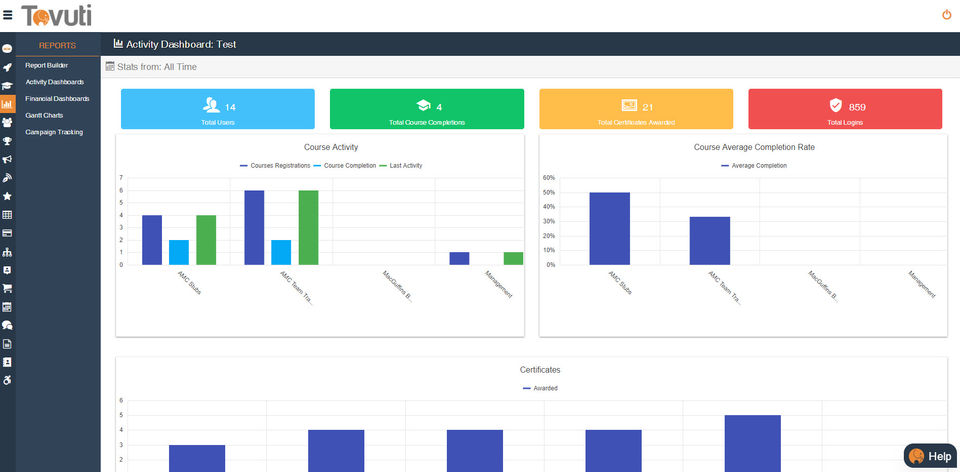Open the rocket icon in sidebar
This screenshot has width=960, height=472.
coord(7,67)
